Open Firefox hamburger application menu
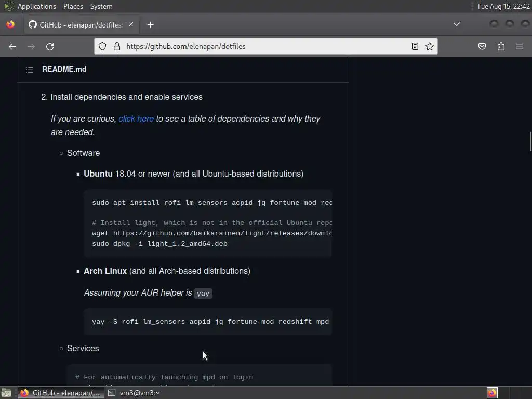Screen dimensions: 532x399 pyautogui.click(x=520, y=46)
